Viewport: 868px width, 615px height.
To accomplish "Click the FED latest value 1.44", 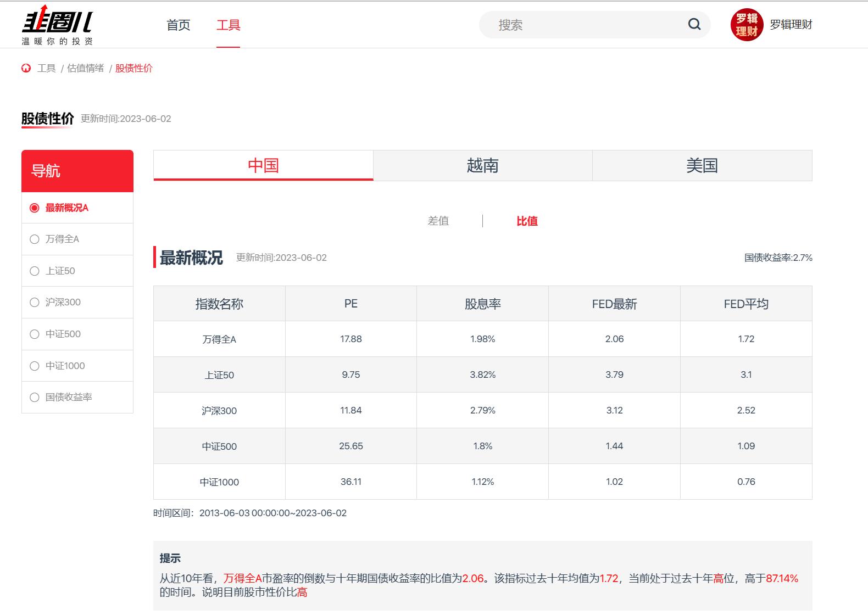I will click(x=614, y=446).
